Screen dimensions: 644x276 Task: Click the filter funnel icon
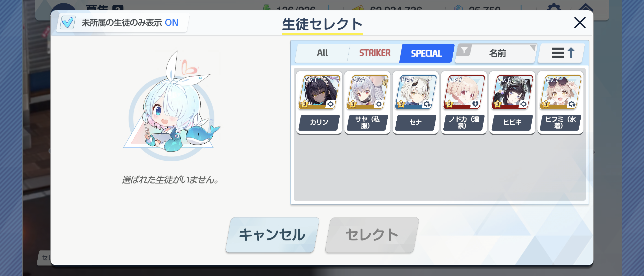click(464, 50)
